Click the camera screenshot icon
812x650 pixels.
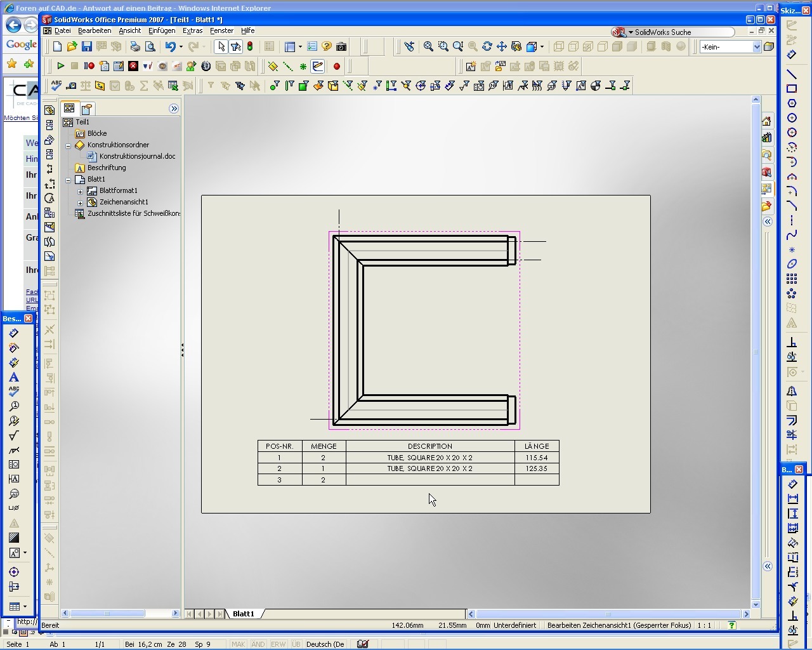pos(341,46)
